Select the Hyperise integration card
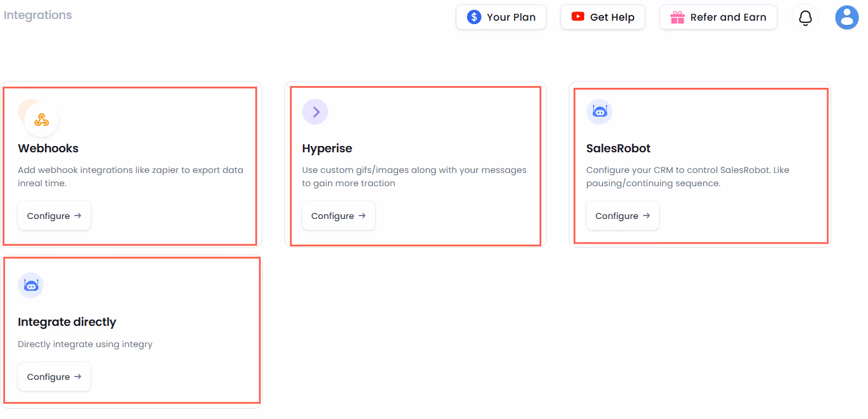Image resolution: width=868 pixels, height=419 pixels. click(415, 166)
